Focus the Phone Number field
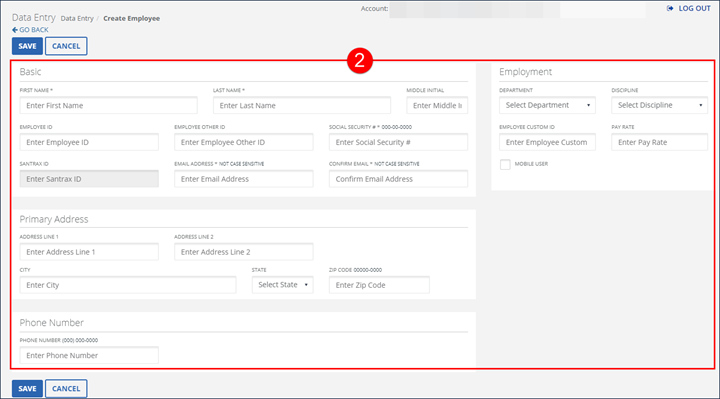 (x=89, y=355)
